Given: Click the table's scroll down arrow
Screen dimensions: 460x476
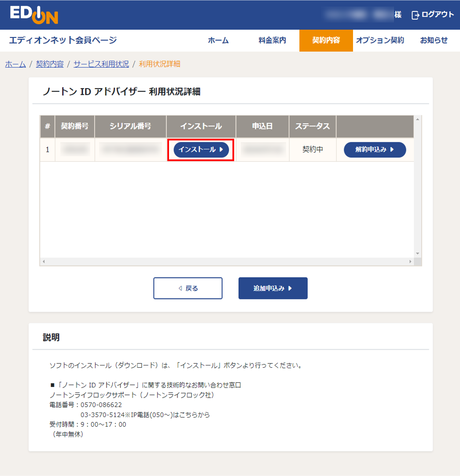Looking at the screenshot, I should click(418, 254).
